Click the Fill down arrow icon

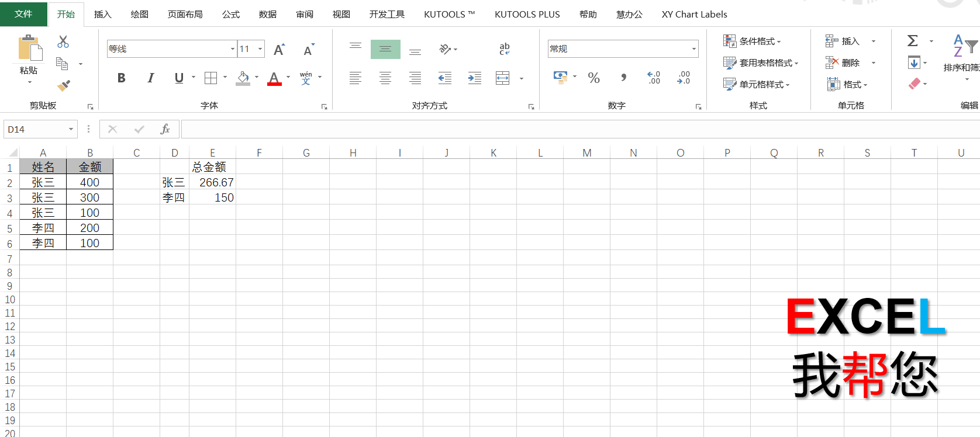coord(914,62)
